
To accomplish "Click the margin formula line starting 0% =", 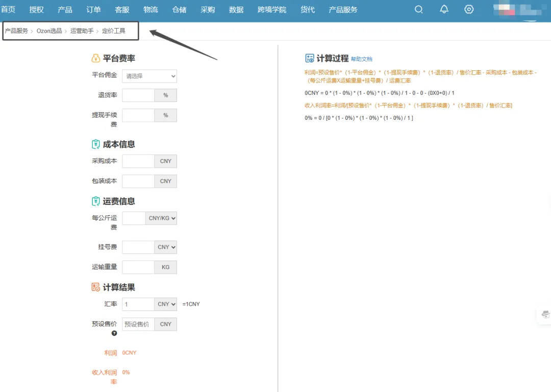I will (x=359, y=118).
